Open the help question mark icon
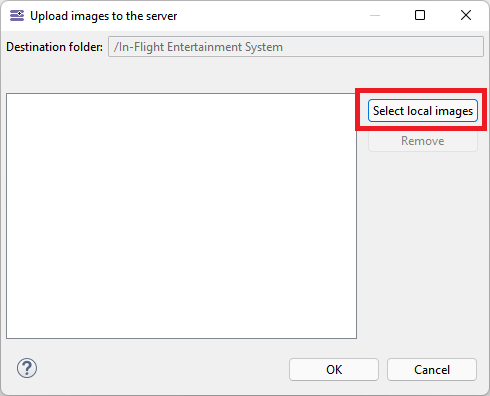The width and height of the screenshot is (490, 396). [27, 368]
